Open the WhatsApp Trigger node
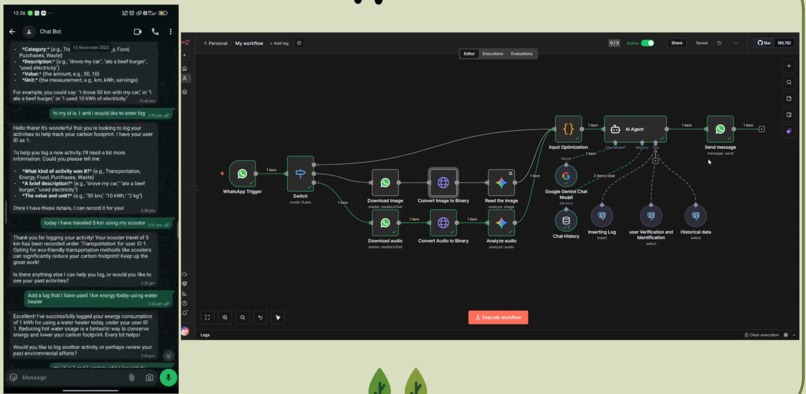 point(242,174)
